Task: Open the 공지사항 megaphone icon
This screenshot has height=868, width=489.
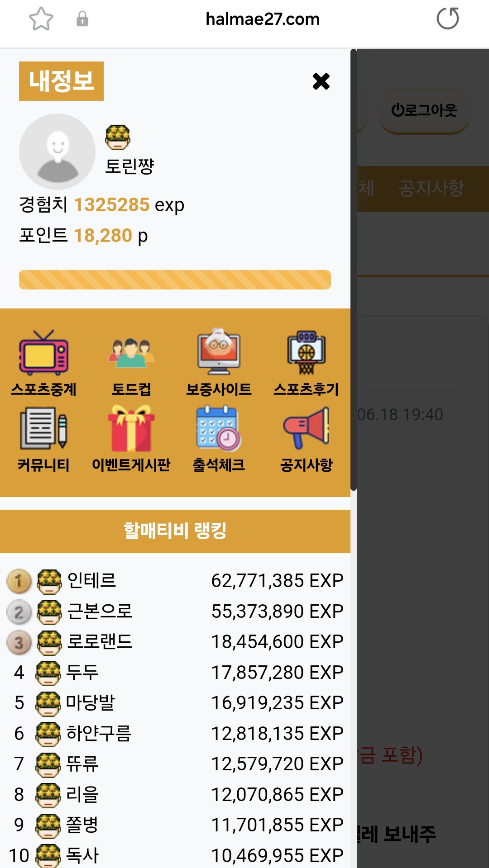Action: tap(307, 428)
